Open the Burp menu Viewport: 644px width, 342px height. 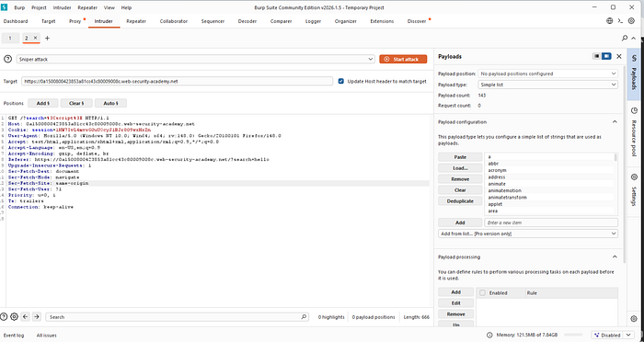(19, 7)
